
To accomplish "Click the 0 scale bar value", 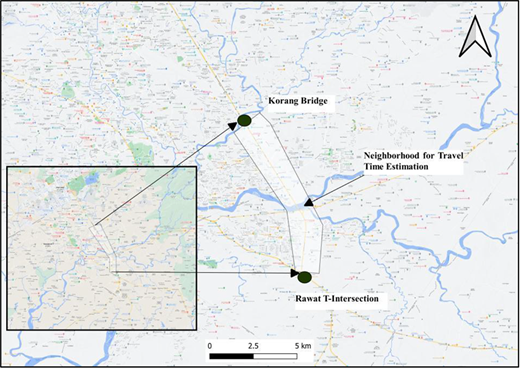I will pyautogui.click(x=209, y=346).
